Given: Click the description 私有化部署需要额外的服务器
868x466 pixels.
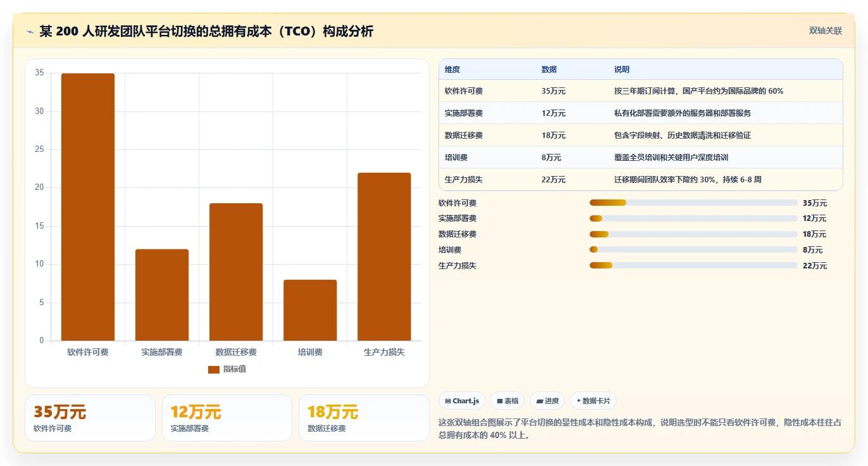Looking at the screenshot, I should 683,113.
